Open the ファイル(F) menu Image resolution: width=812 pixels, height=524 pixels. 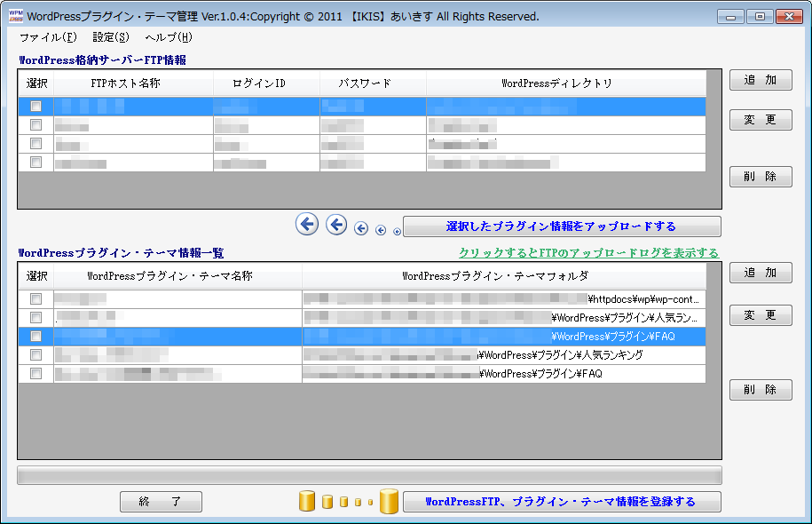(x=48, y=37)
